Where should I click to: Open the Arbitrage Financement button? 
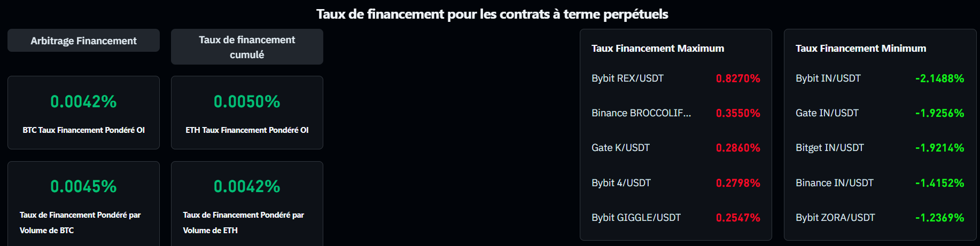click(x=83, y=41)
